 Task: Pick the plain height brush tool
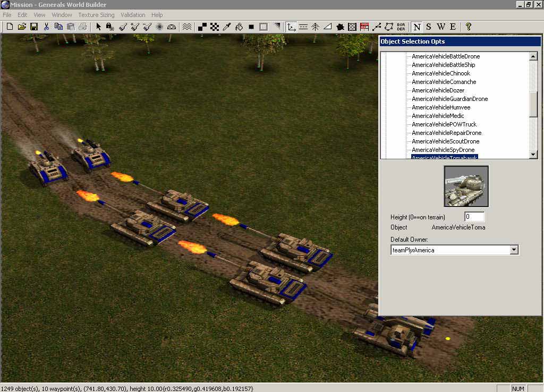(123, 27)
